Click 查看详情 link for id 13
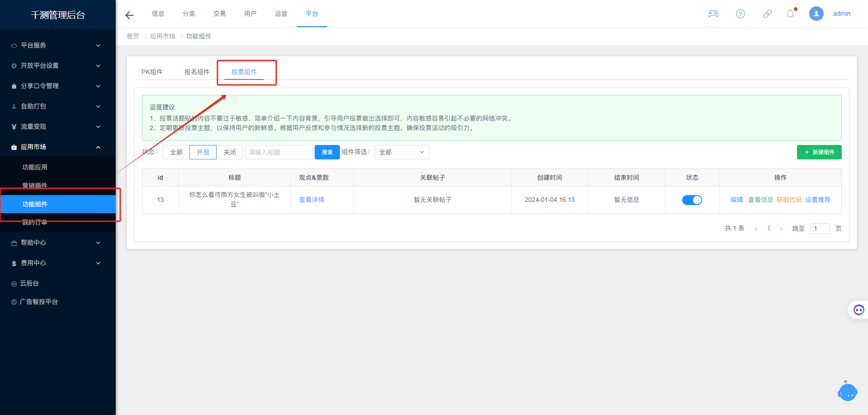 [x=312, y=200]
